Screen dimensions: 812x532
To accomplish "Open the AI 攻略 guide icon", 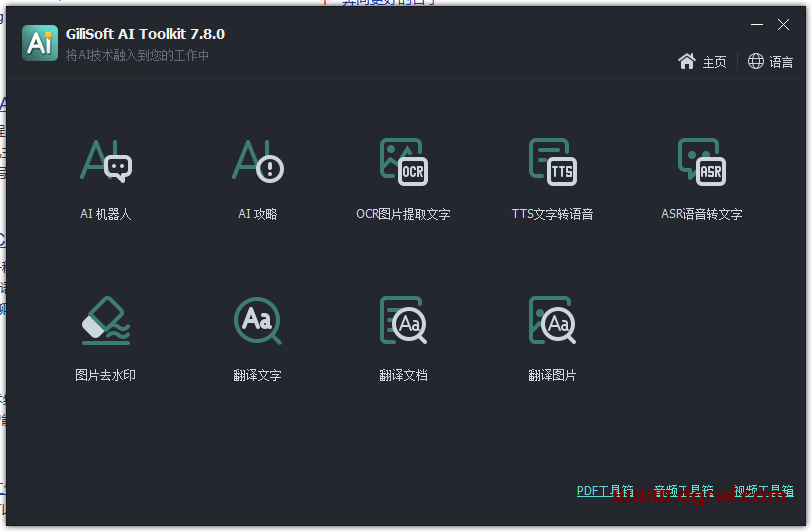I will pos(258,161).
